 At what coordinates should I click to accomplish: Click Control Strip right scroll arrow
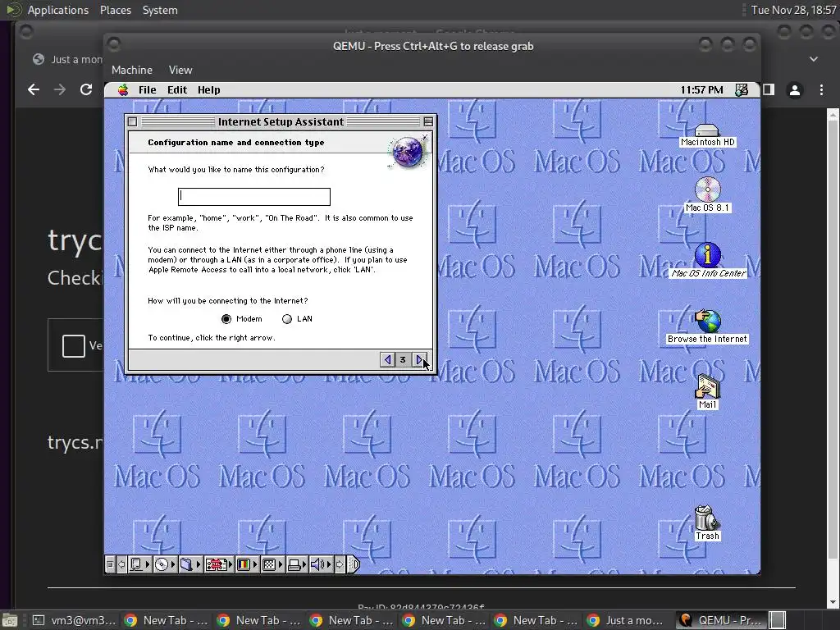[340, 564]
